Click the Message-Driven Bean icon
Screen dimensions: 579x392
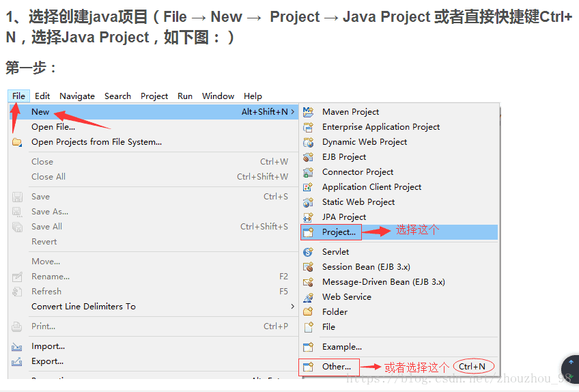(308, 282)
